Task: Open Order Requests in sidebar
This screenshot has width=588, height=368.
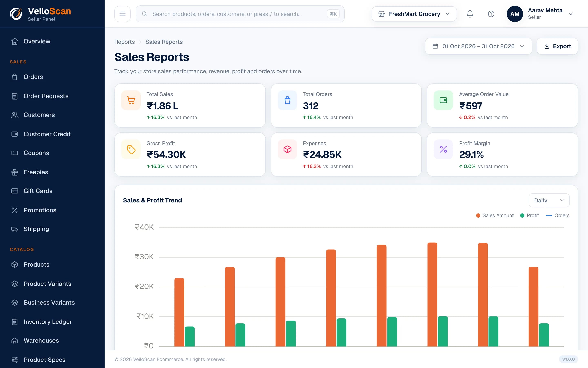Action: (52, 96)
